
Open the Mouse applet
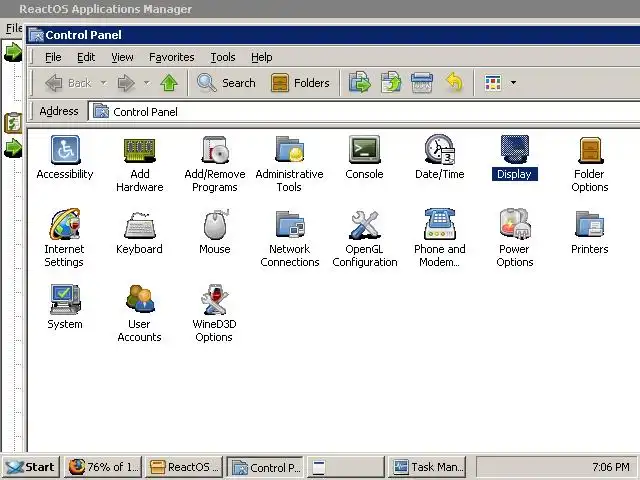coord(215,233)
